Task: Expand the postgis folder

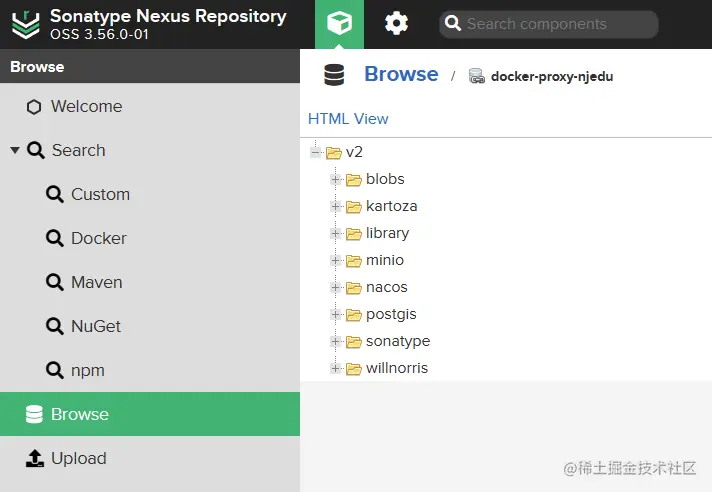Action: pos(336,315)
